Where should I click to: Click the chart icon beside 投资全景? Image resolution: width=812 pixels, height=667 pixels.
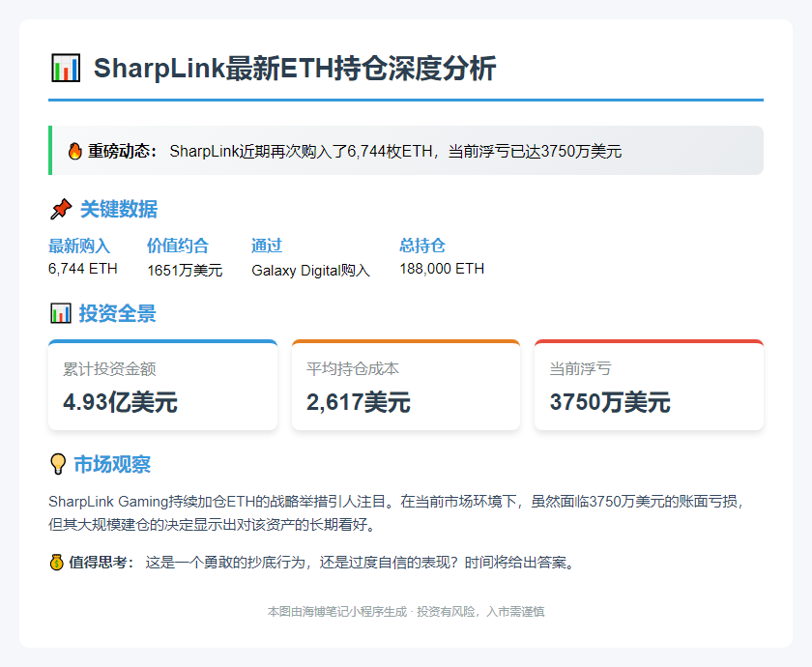point(61,313)
